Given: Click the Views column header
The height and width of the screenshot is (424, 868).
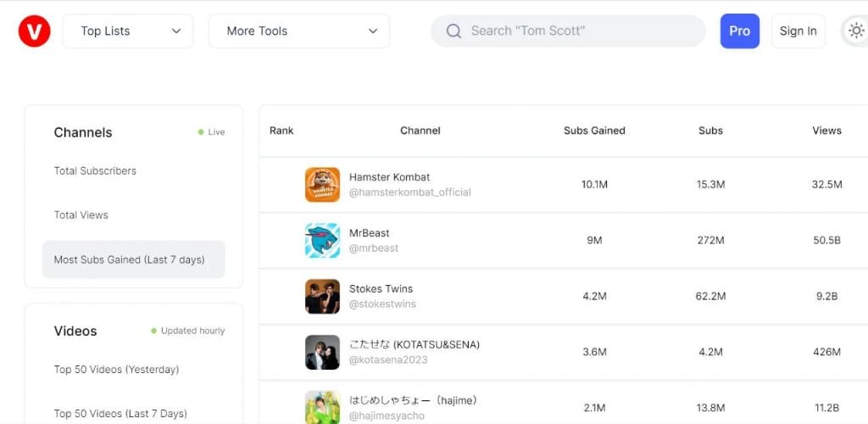Looking at the screenshot, I should click(x=827, y=131).
